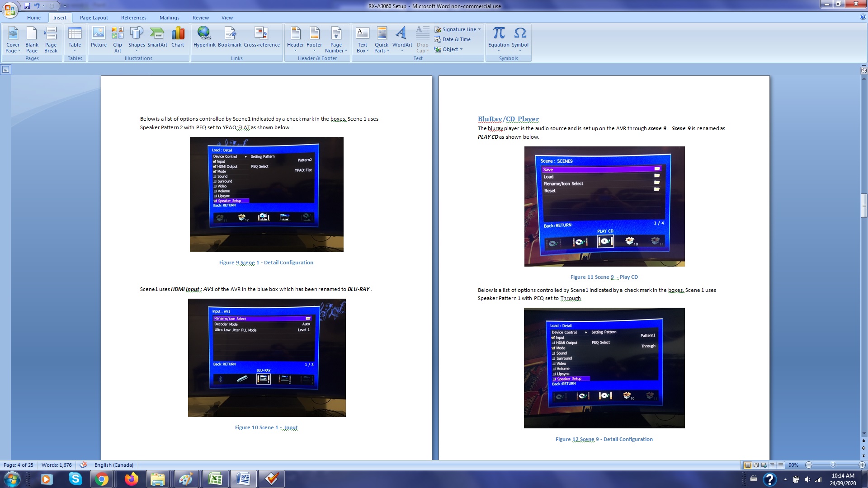Screen dimensions: 868x488
Task: Click the Figure 10 Scene 1 caption
Action: point(266,427)
